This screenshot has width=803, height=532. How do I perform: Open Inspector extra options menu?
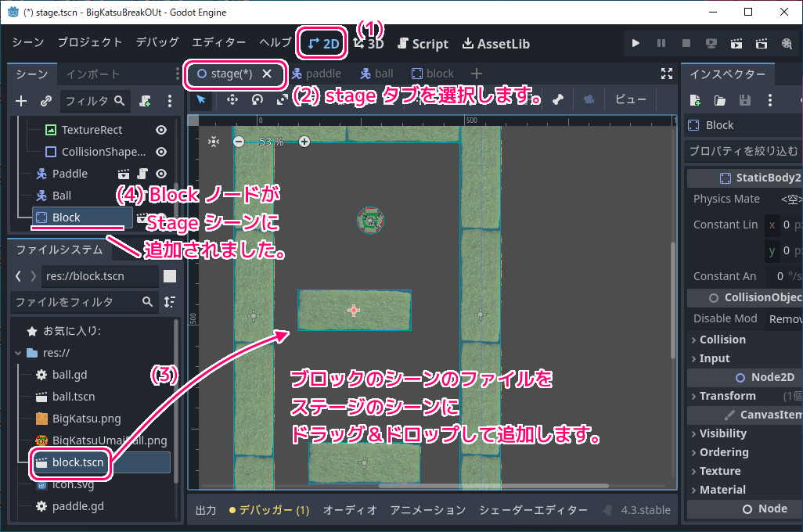[x=769, y=100]
